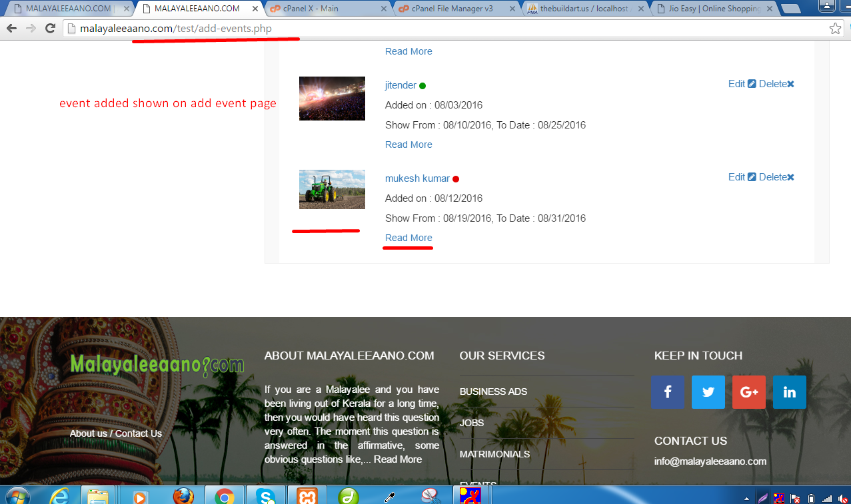Switch to cPanel File Manager v3 tab

click(454, 9)
